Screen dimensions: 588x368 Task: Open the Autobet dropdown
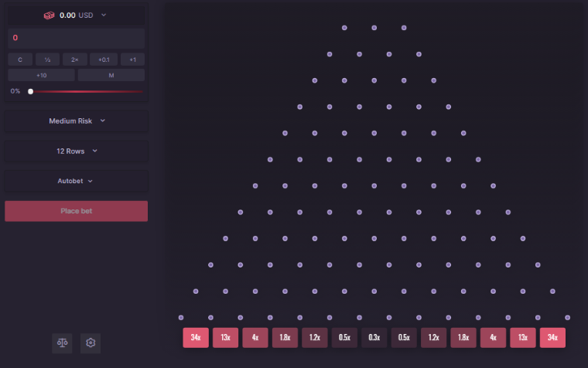click(76, 181)
